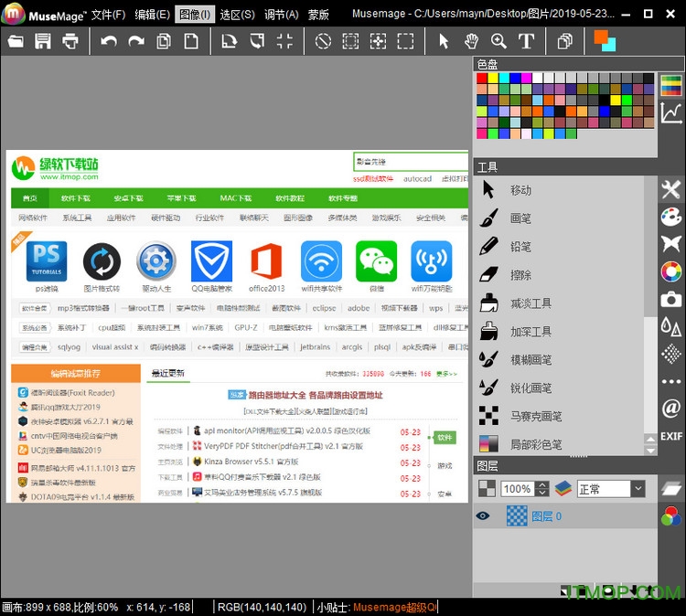Click the dotted diamond sidebar icon

click(671, 354)
